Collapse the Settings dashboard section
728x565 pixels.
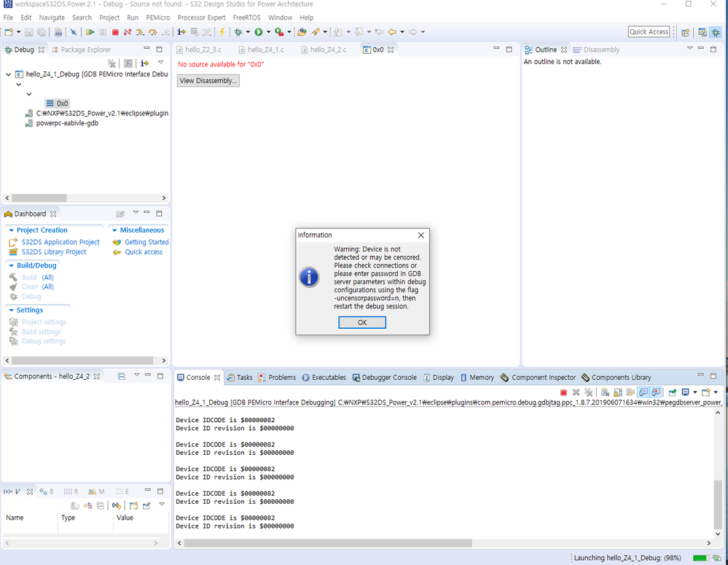[11, 310]
